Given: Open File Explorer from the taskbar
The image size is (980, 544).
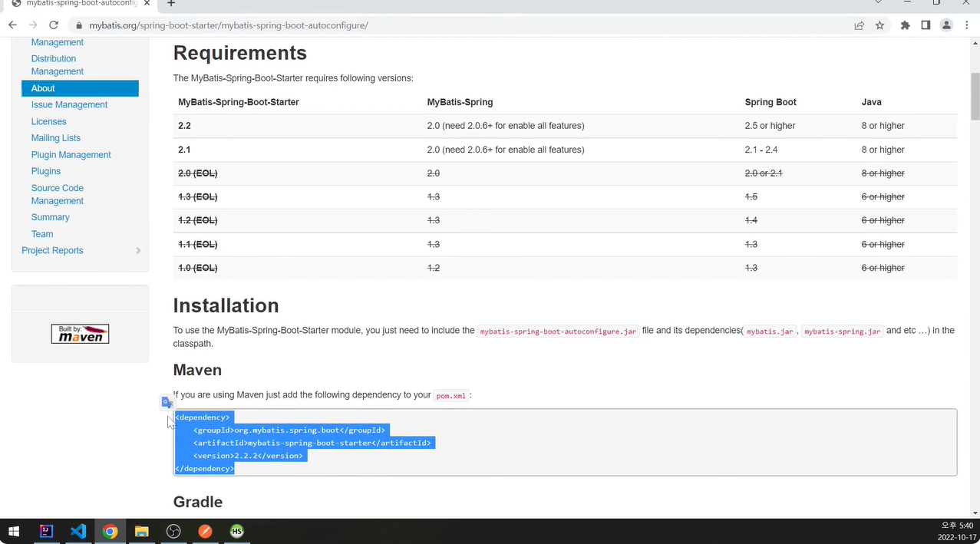Looking at the screenshot, I should 141,531.
